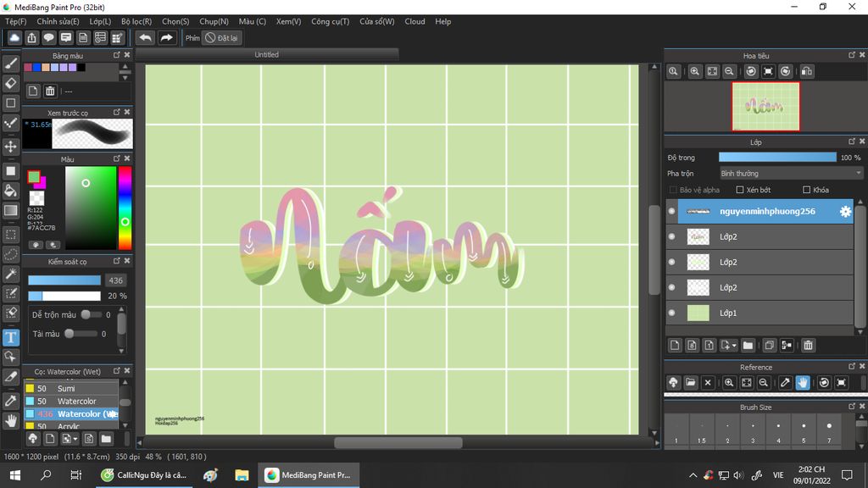Choose brush size 1.5 preset
868x488 pixels.
point(701,430)
